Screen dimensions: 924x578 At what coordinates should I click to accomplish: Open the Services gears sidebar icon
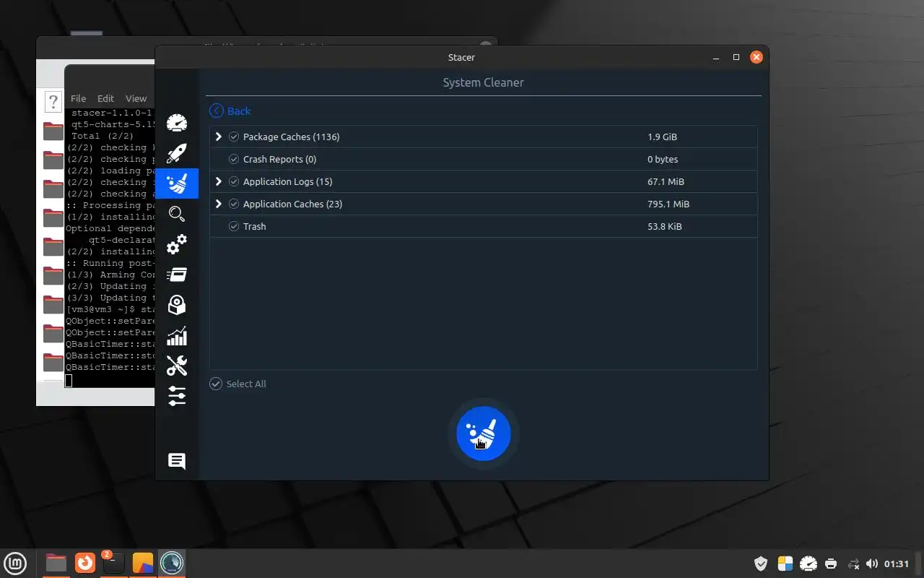pos(177,244)
